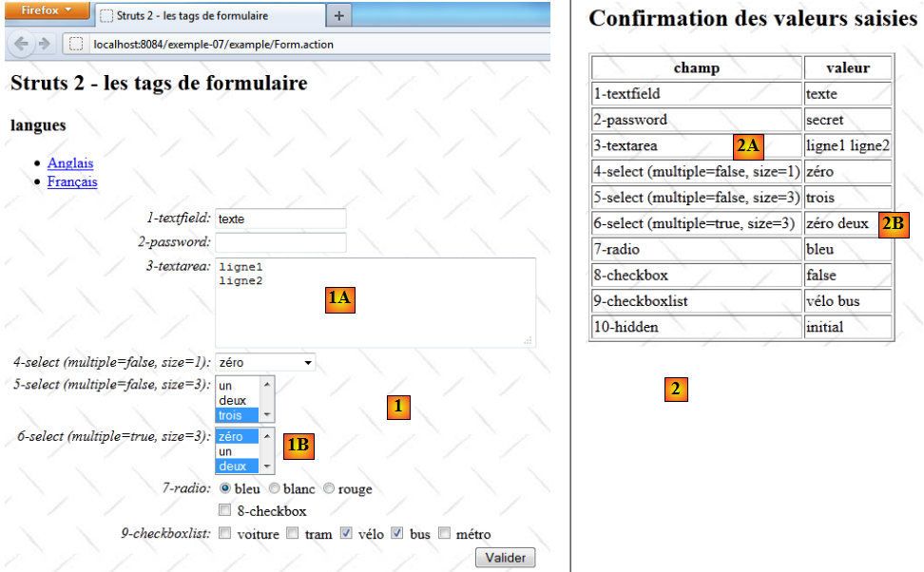
Task: Click into the 1-textfield input
Action: (280, 219)
